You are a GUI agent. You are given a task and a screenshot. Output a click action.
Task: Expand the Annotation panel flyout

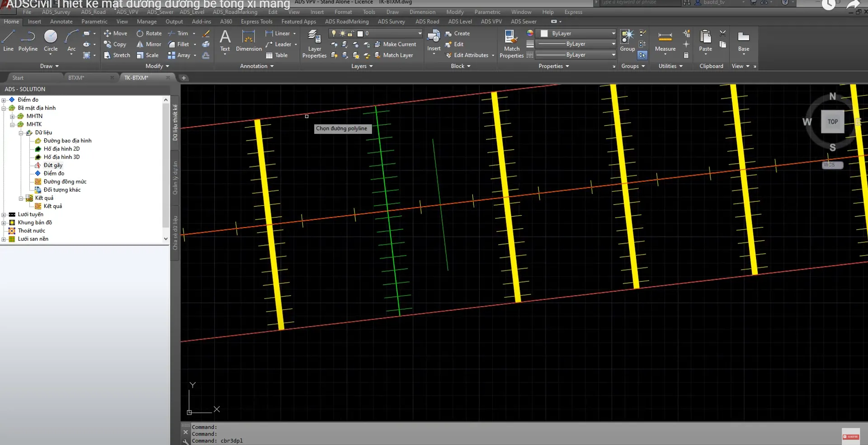coord(257,66)
